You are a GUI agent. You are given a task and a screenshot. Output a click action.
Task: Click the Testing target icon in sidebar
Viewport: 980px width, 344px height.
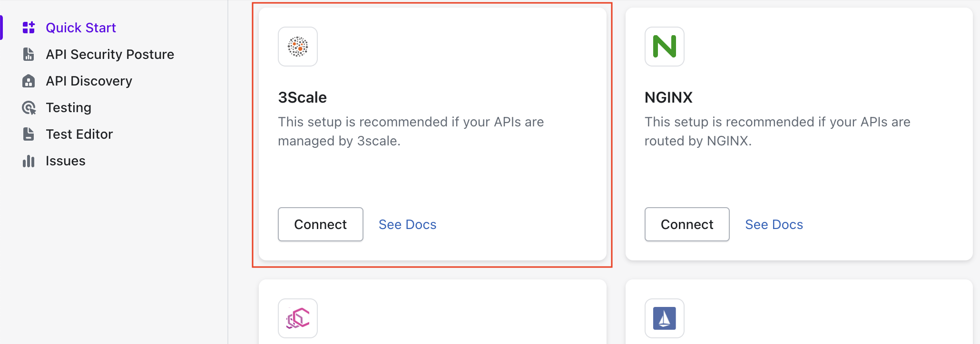point(29,108)
